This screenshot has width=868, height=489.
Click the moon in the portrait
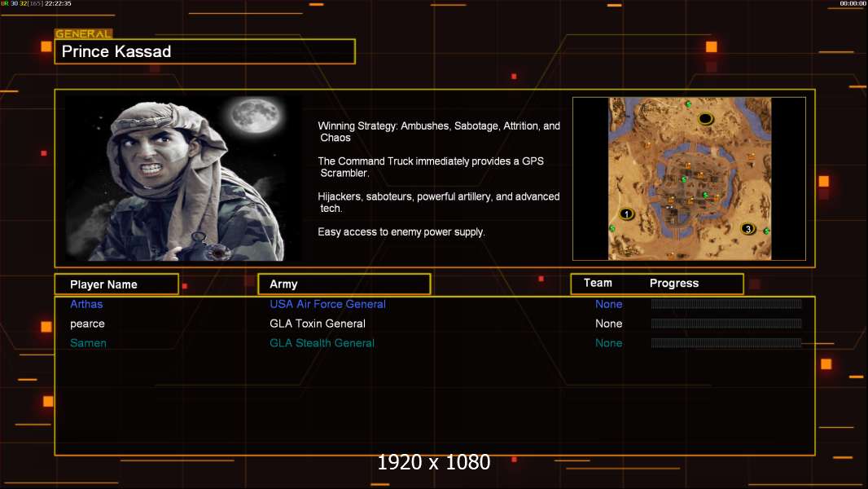click(x=255, y=115)
